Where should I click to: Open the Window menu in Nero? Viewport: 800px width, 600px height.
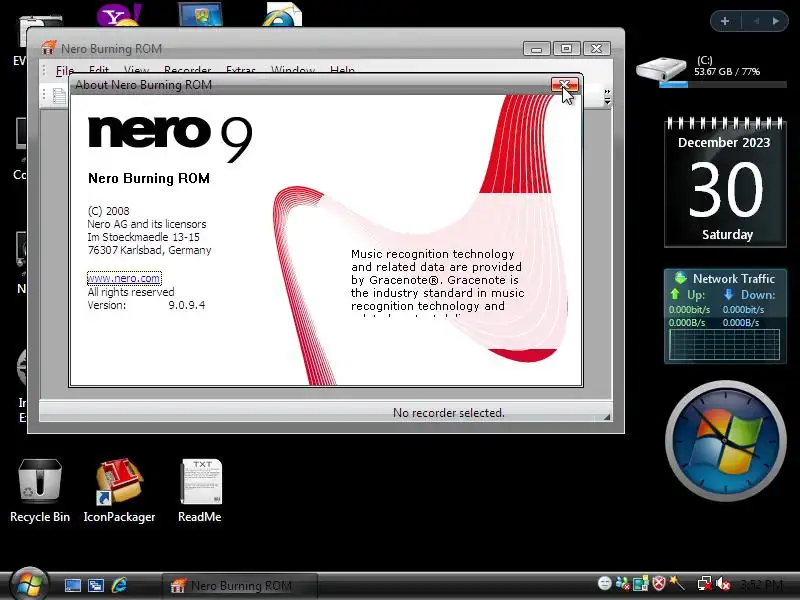tap(293, 70)
